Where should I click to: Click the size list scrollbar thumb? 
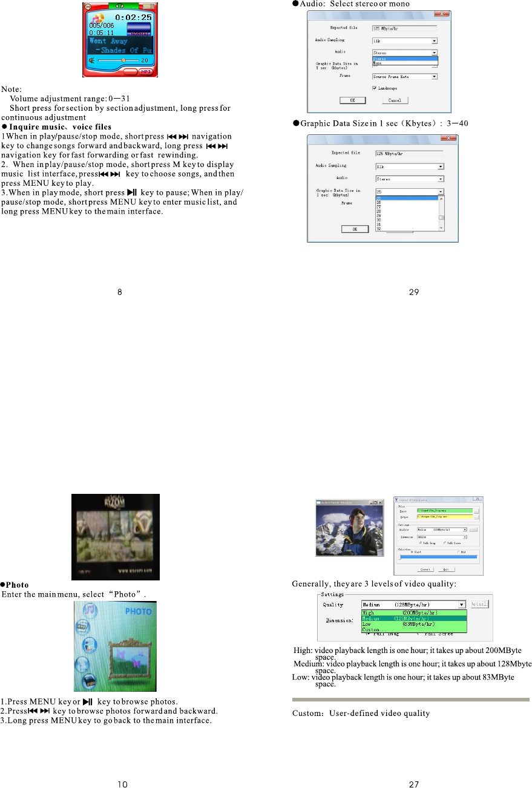point(441,218)
